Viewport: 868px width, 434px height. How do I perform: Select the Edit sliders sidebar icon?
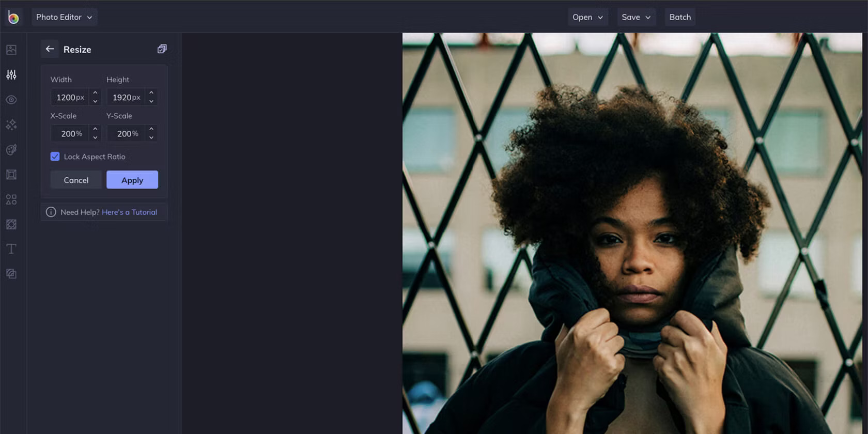coord(11,75)
